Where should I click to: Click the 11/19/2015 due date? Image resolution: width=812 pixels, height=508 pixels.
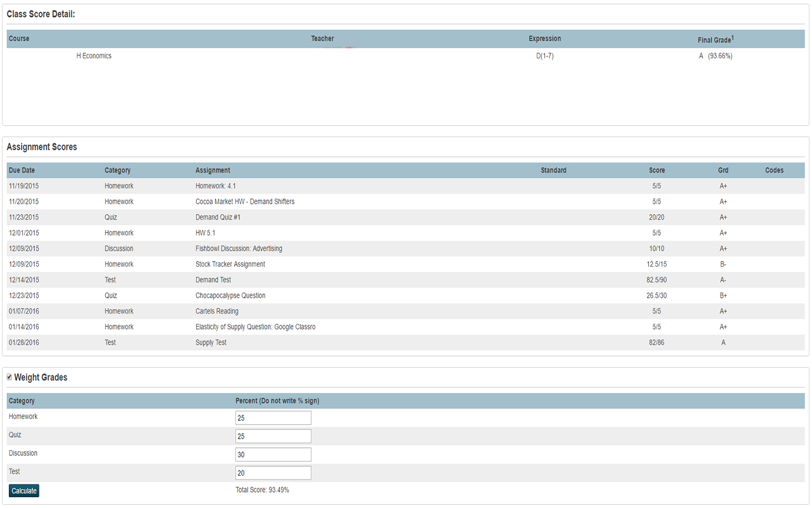[x=23, y=186]
